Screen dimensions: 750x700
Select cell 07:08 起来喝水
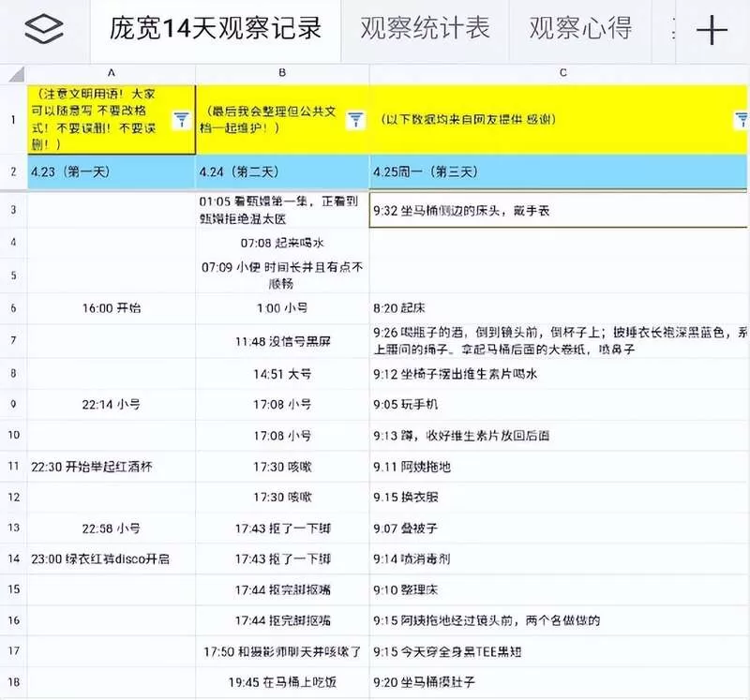(x=282, y=244)
